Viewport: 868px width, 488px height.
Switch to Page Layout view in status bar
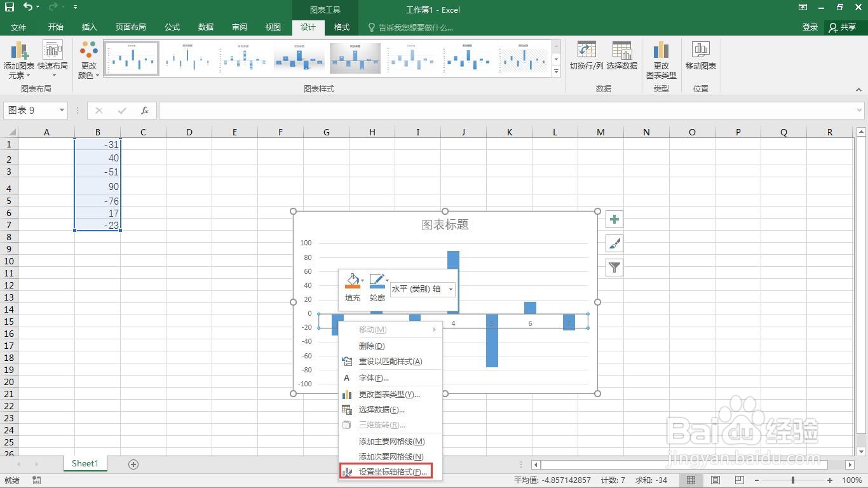[715, 480]
